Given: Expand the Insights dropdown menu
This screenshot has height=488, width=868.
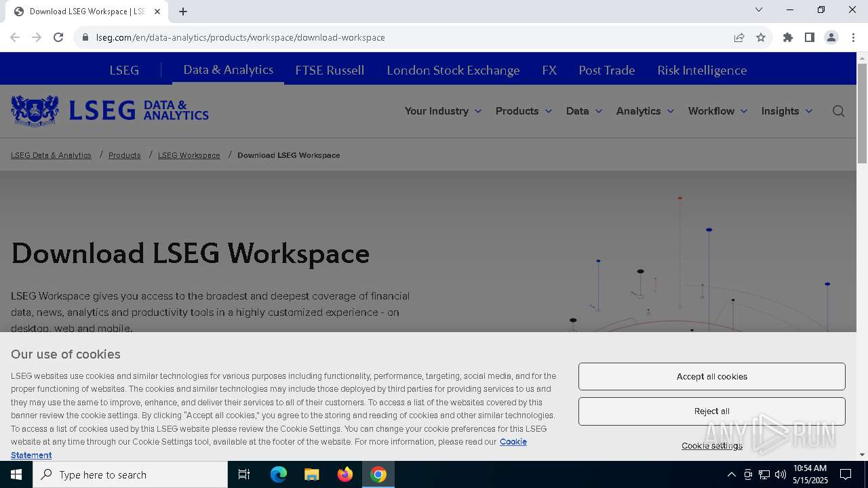Looking at the screenshot, I should (x=787, y=111).
